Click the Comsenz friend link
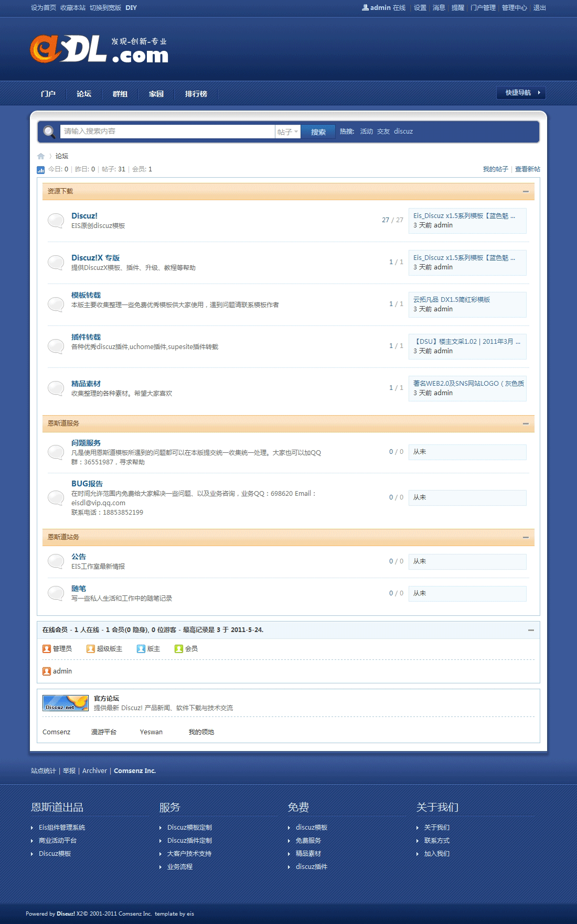Screen dimensions: 577x924 56,732
